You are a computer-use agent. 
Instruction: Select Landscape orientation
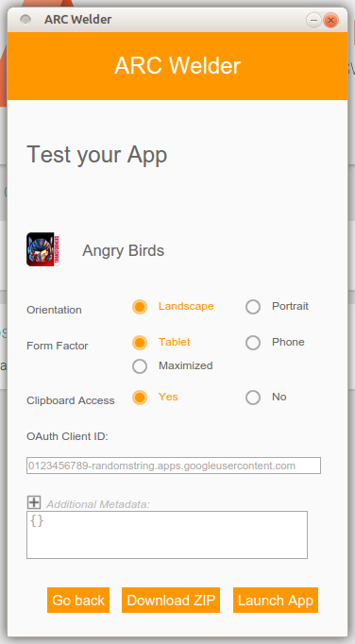click(140, 307)
